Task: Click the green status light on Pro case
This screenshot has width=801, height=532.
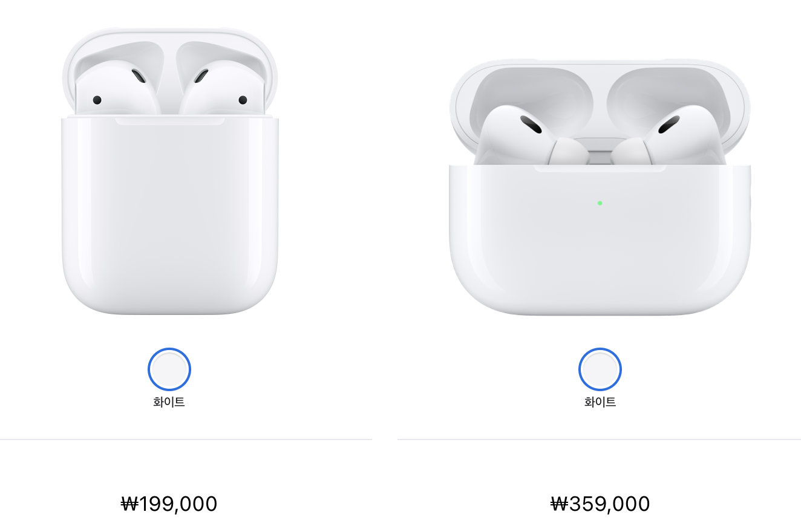Action: pyautogui.click(x=600, y=203)
